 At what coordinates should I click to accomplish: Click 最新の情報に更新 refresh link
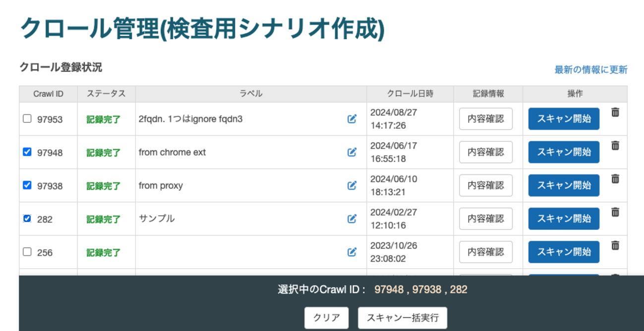[590, 70]
